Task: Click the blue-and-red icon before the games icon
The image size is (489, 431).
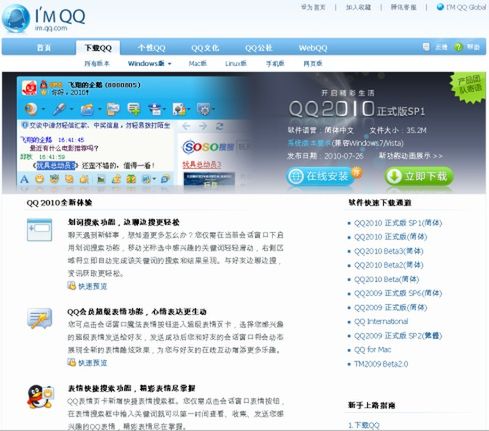Action: (x=155, y=109)
